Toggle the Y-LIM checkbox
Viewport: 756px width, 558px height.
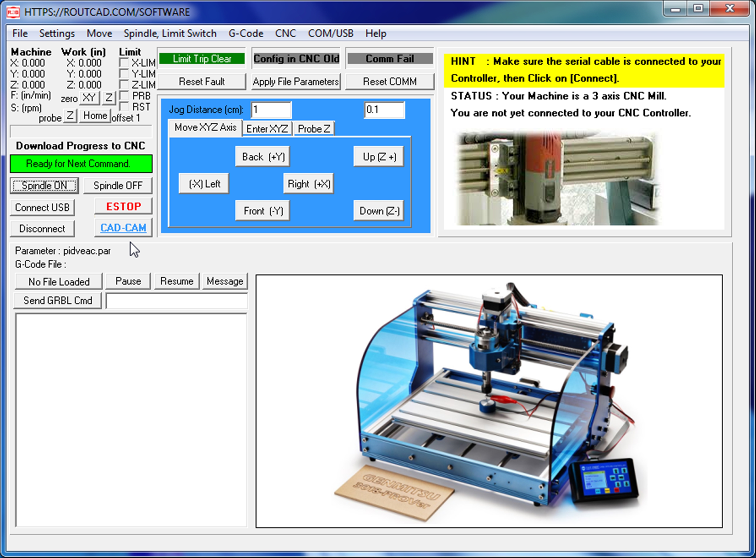coord(124,74)
